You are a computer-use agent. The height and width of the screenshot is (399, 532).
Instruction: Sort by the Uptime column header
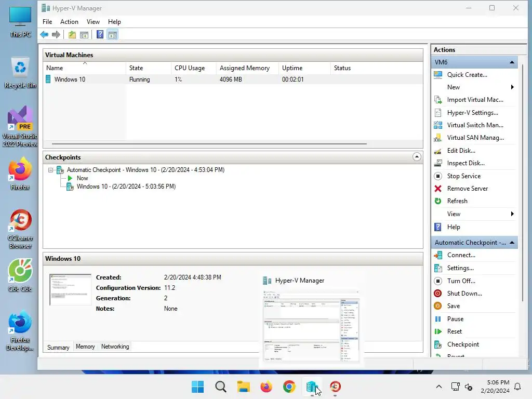click(x=304, y=68)
